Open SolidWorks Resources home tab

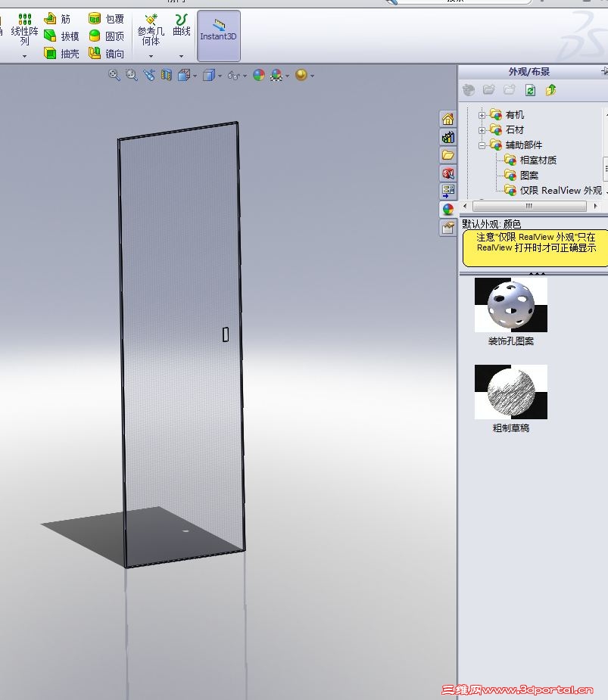(447, 120)
